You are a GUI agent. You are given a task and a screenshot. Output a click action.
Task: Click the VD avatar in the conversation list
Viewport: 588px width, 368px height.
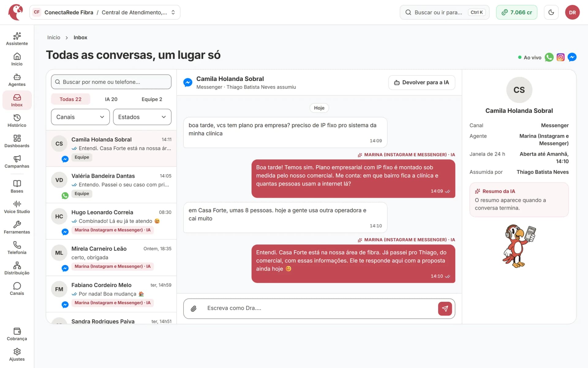point(59,180)
